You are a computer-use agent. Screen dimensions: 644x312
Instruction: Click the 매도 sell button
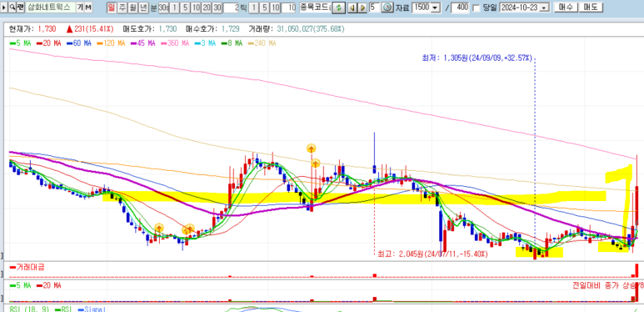pyautogui.click(x=590, y=8)
